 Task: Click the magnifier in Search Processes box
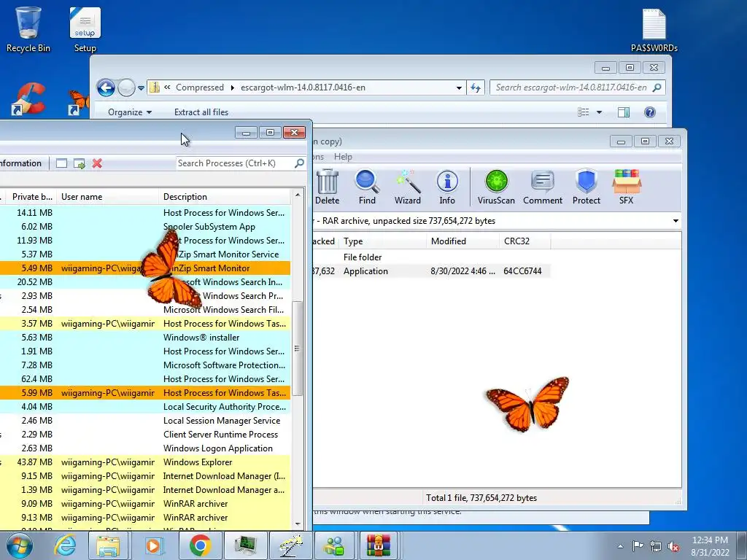[x=299, y=163]
